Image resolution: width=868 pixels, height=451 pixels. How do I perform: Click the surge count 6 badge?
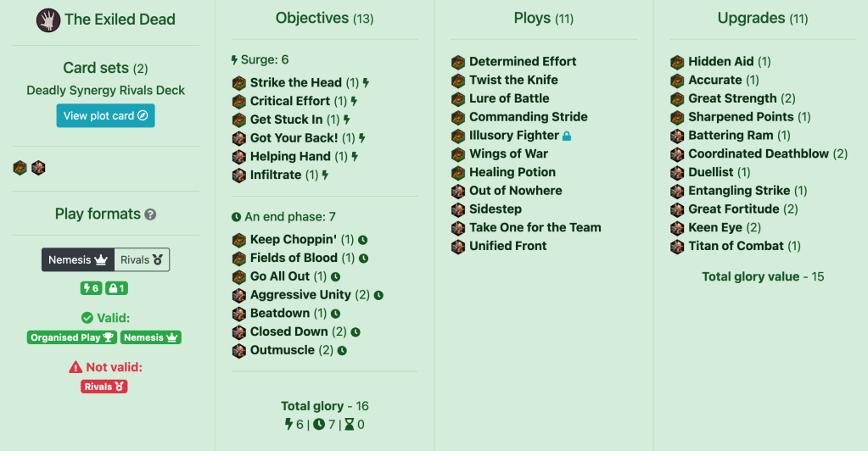coord(91,288)
